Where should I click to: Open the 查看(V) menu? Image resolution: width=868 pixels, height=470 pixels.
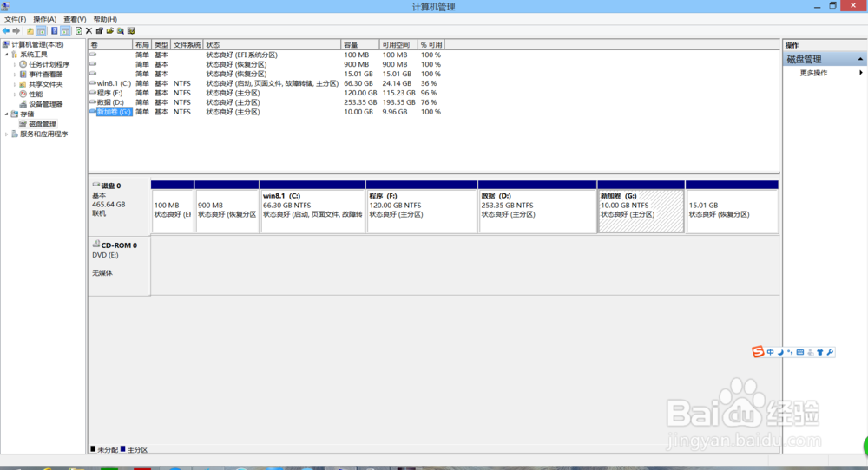pyautogui.click(x=74, y=19)
